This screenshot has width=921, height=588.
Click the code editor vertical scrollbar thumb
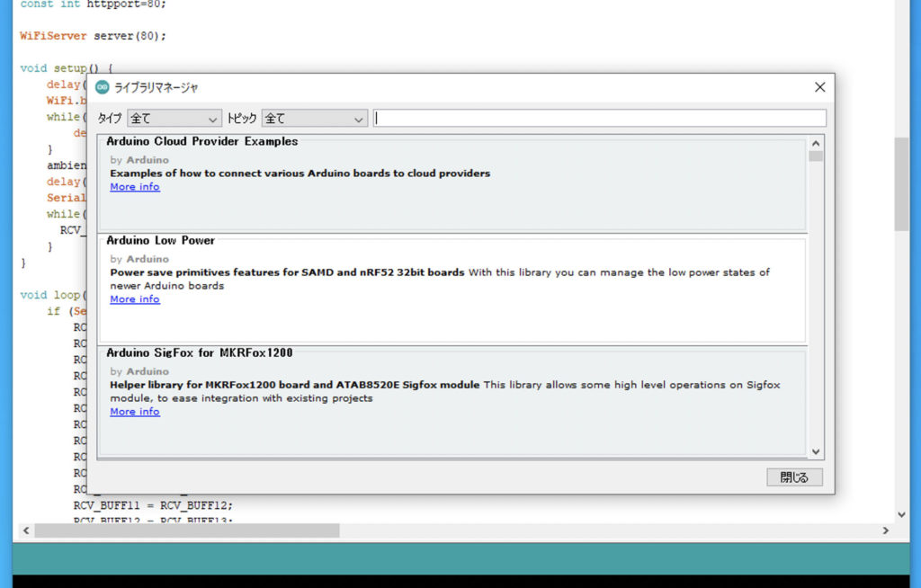[901, 184]
